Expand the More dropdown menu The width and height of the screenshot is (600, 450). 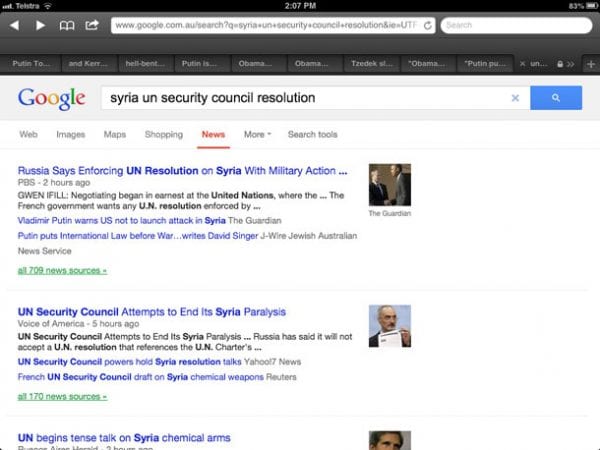tap(258, 134)
